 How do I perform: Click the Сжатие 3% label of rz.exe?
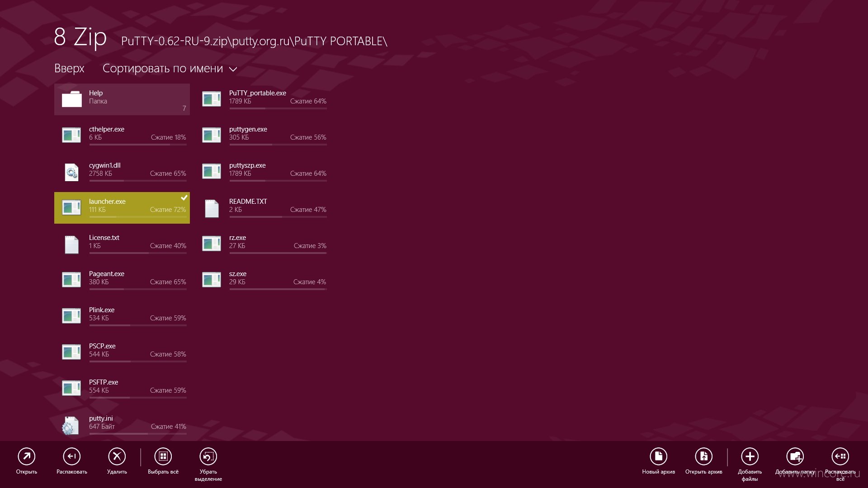(x=310, y=246)
